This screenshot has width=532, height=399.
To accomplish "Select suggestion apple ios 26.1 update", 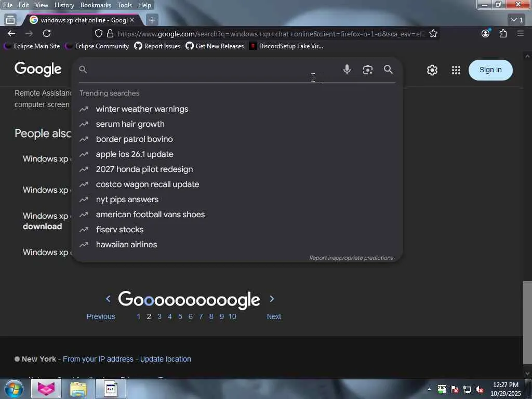I will pyautogui.click(x=237, y=154).
